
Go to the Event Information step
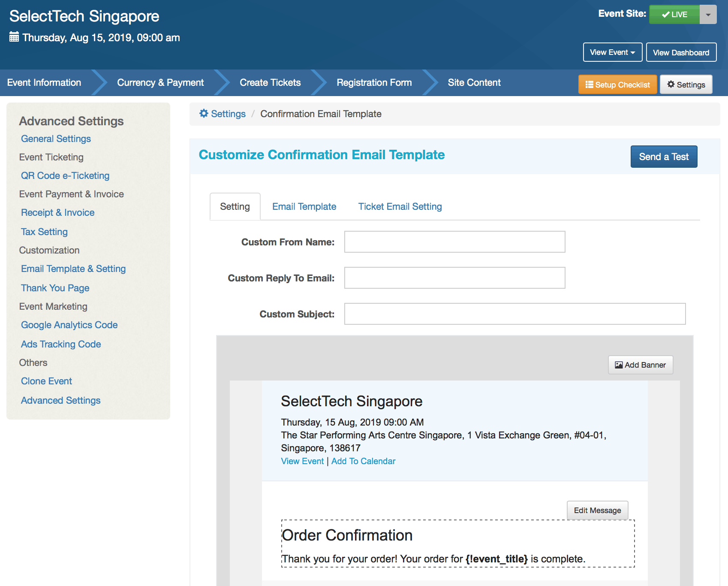(44, 82)
